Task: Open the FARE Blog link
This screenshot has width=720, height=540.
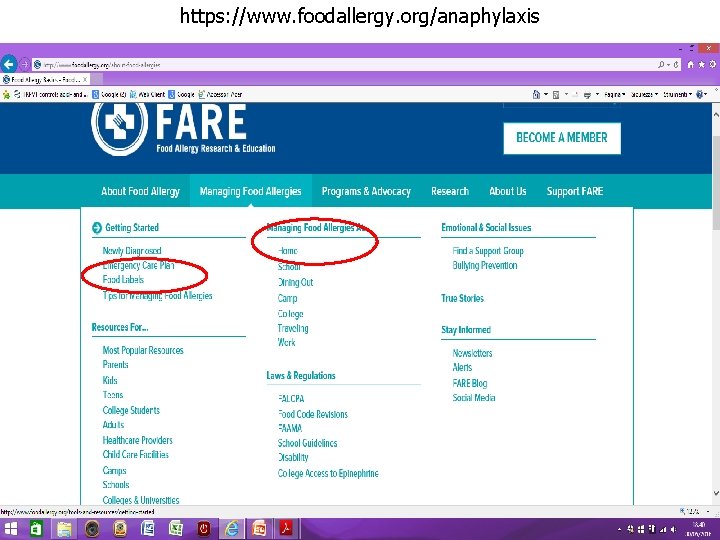Action: tap(470, 383)
